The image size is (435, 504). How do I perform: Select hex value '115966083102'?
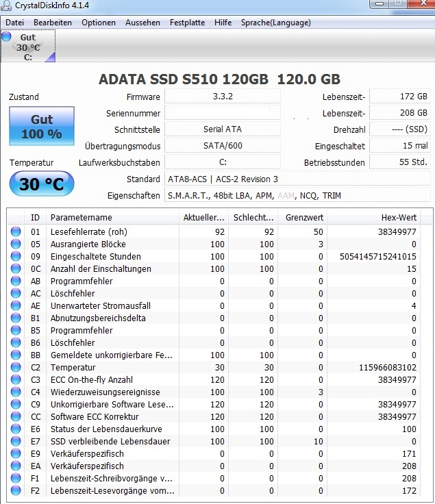coord(388,368)
